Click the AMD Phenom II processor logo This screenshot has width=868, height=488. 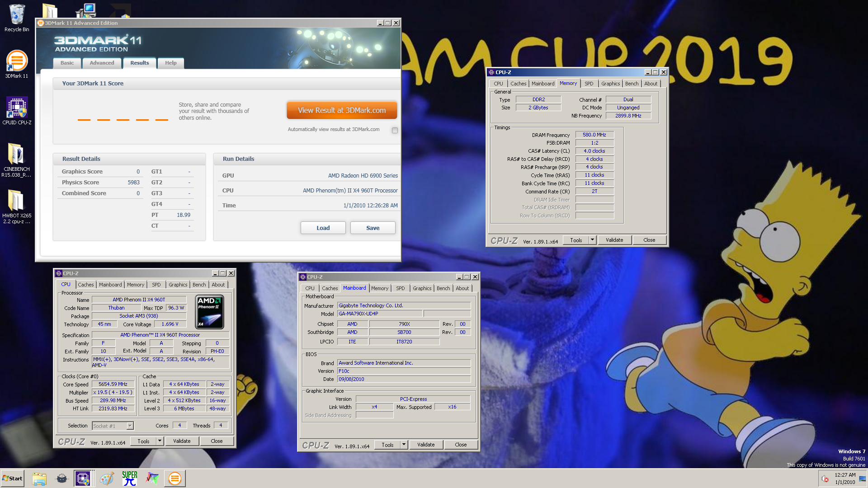click(210, 312)
